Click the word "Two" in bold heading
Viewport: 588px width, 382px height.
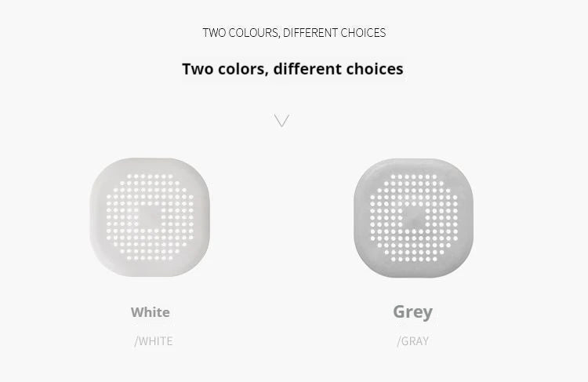tap(197, 69)
